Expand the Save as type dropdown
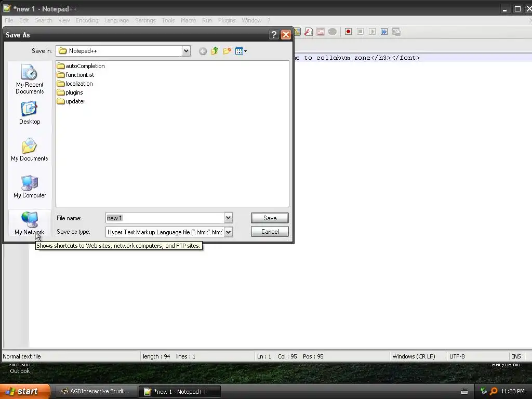The height and width of the screenshot is (399, 532). click(x=229, y=232)
